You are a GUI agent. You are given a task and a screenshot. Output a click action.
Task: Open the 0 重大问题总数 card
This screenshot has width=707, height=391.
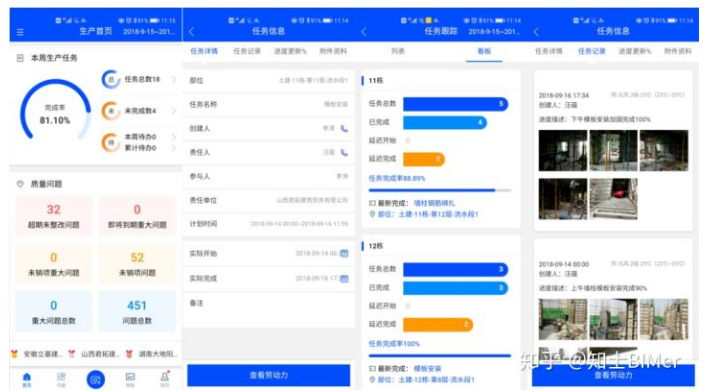(54, 312)
